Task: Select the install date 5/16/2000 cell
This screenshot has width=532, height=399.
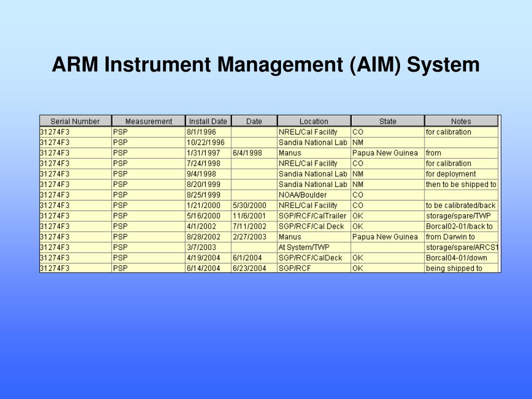Action: pos(208,216)
